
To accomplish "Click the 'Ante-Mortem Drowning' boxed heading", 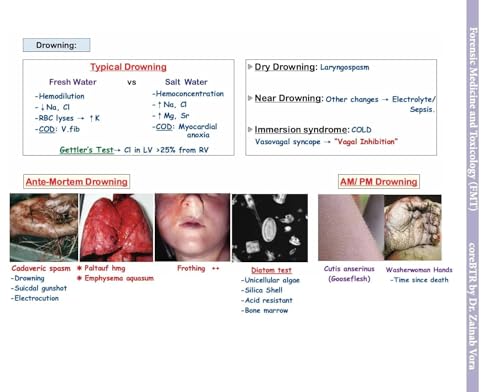I will tap(77, 182).
